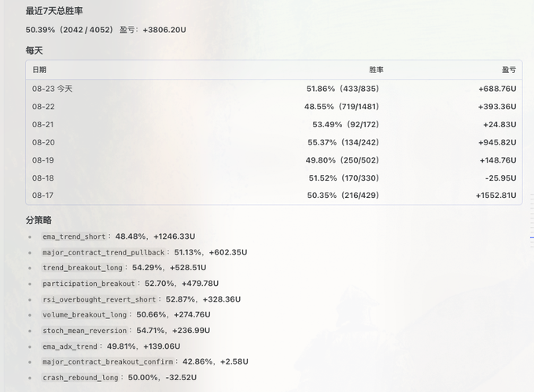Select the 08-19 date cell

[x=43, y=160]
